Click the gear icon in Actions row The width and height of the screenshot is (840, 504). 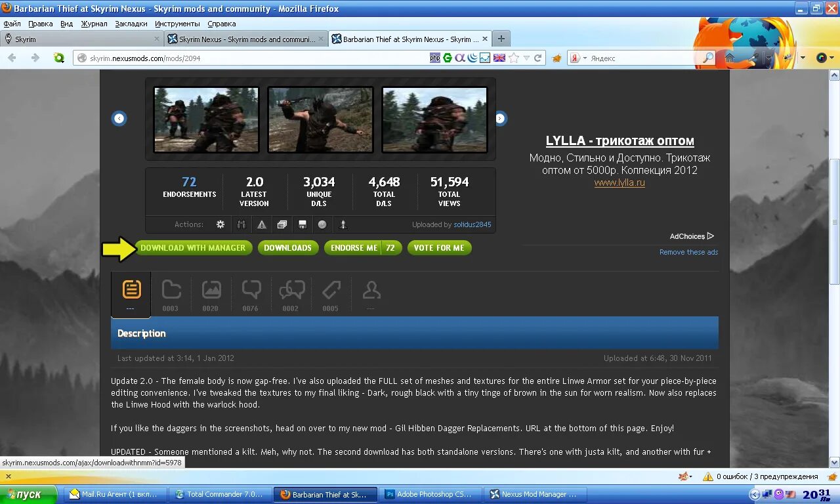coord(220,224)
